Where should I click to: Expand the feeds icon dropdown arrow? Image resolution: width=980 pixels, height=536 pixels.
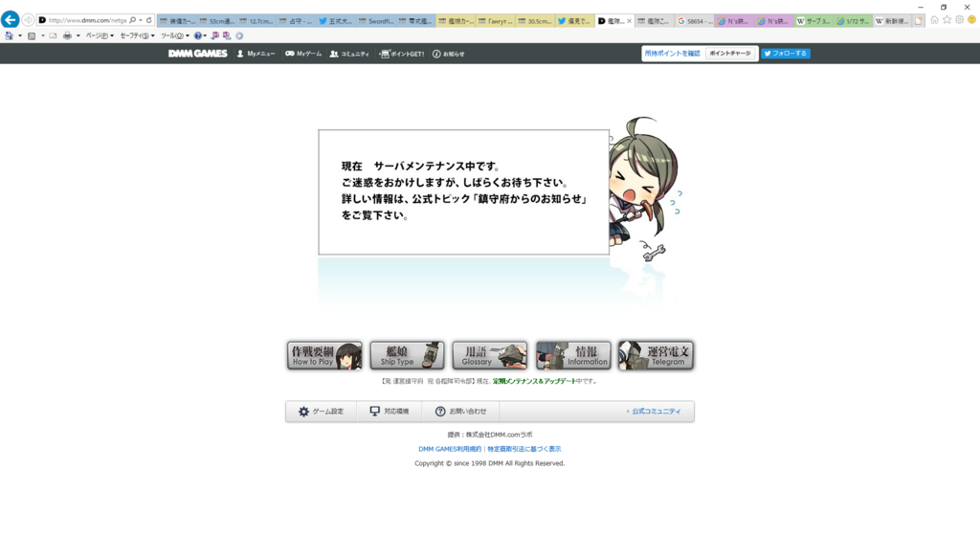tap(42, 35)
